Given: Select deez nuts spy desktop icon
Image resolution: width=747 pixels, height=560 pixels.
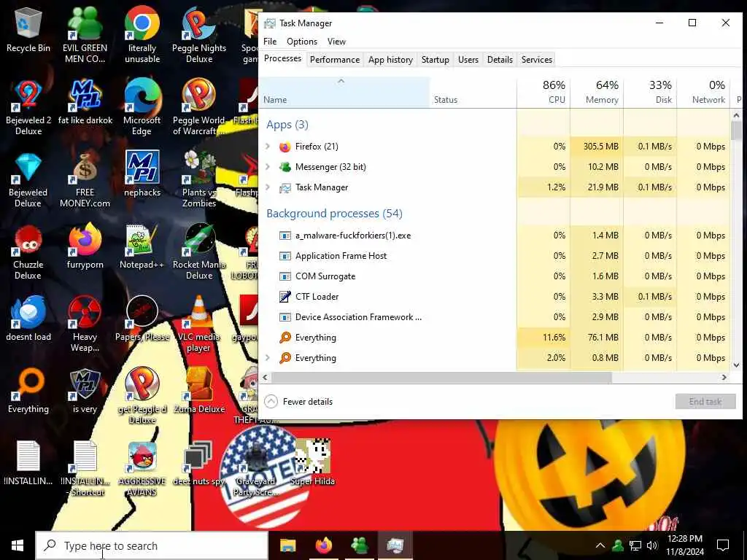Looking at the screenshot, I should (199, 463).
